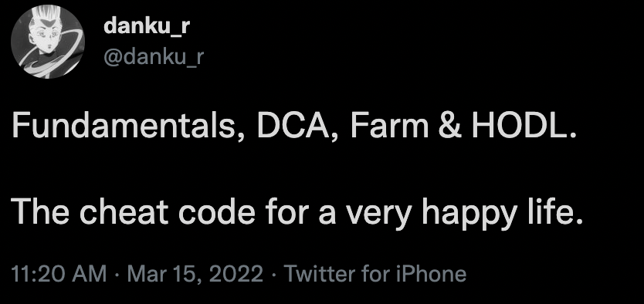
Task: Click the word Farm in the tweet
Action: tap(389, 127)
